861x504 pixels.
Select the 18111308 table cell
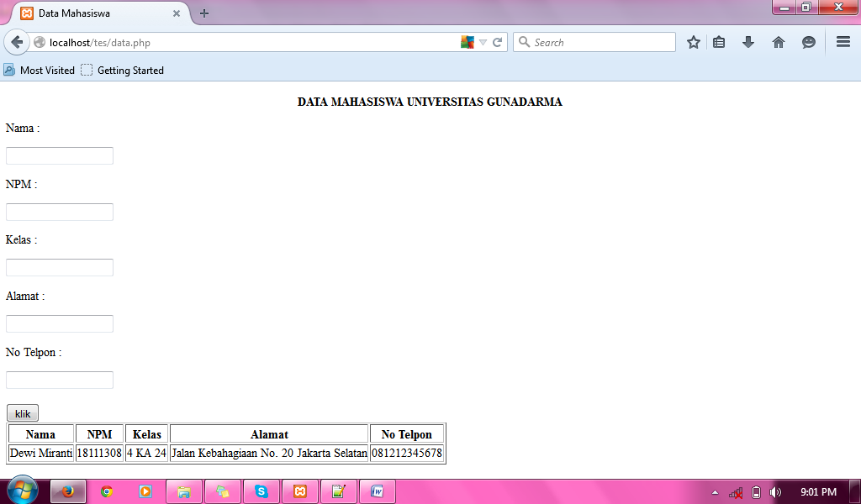click(x=99, y=453)
